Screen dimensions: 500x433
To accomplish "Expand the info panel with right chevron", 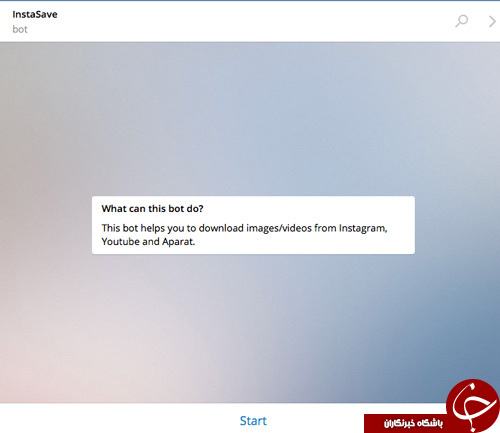I will (492, 21).
